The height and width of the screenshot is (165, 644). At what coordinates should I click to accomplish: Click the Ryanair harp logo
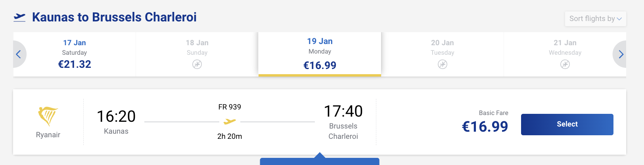coord(48,116)
